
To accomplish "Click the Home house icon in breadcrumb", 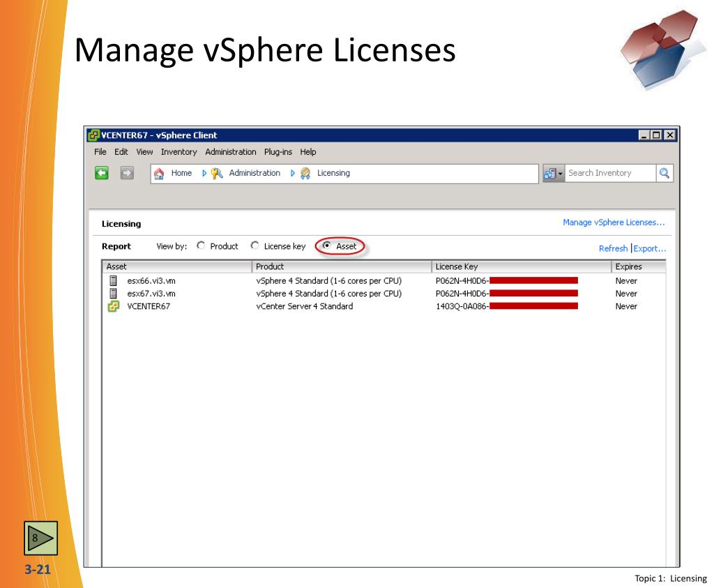I will tap(159, 174).
